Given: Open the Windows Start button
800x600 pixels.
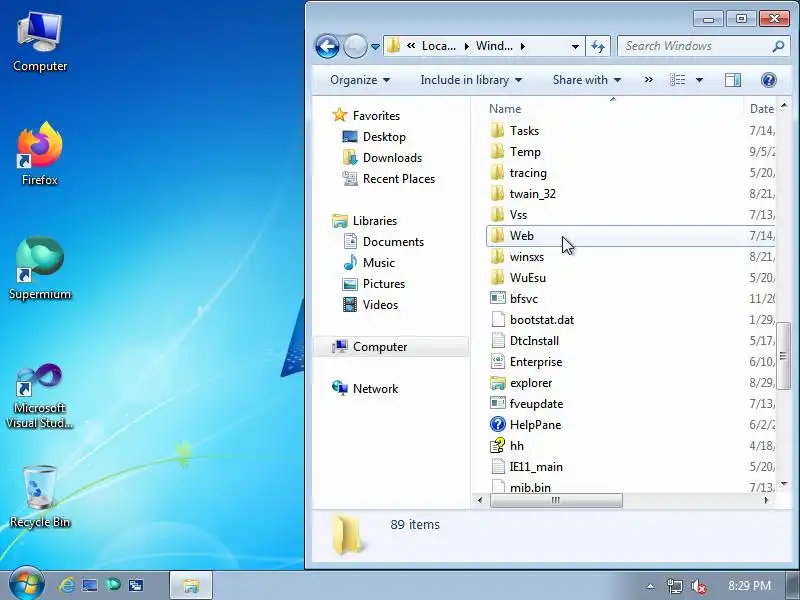Looking at the screenshot, I should click(26, 585).
